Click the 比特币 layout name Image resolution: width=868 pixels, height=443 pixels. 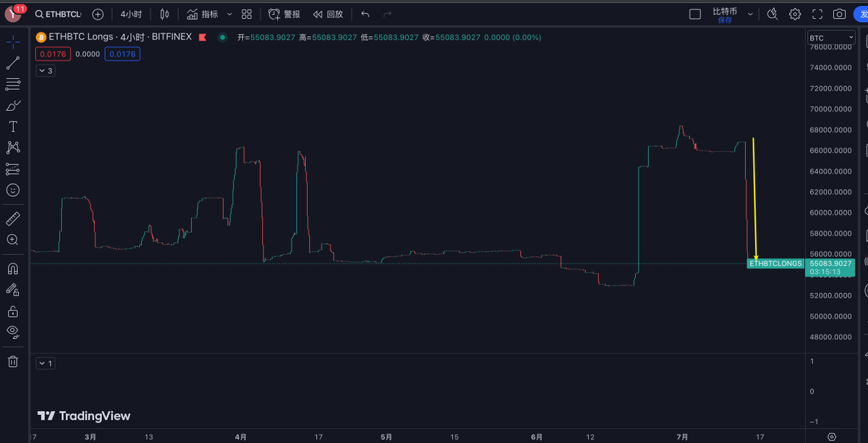[725, 11]
